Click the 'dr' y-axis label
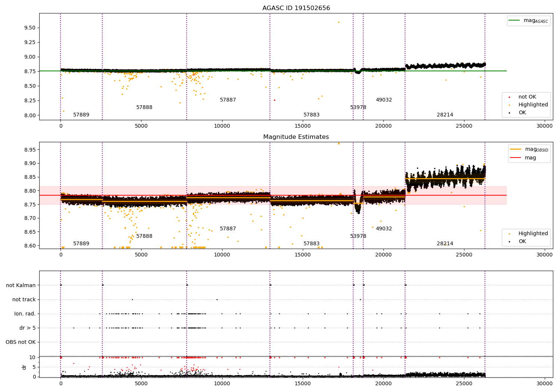 (x=24, y=367)
